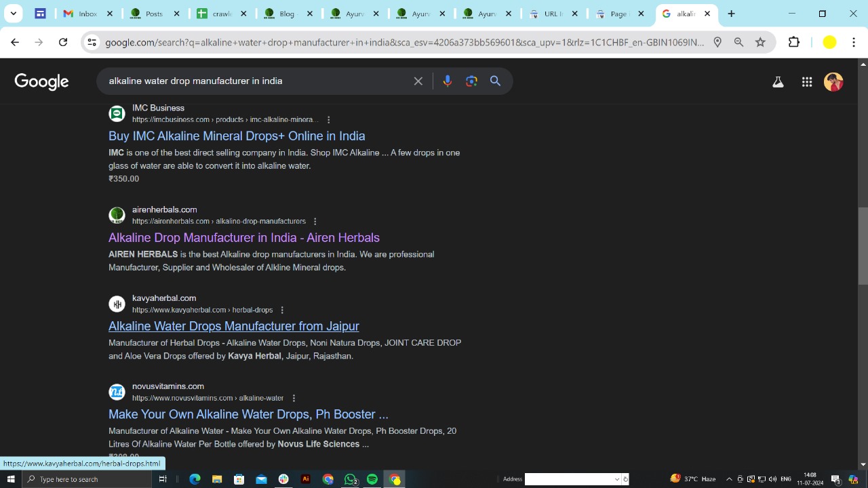Click the novusvitamins.com favicon
The image size is (868, 488).
[117, 392]
